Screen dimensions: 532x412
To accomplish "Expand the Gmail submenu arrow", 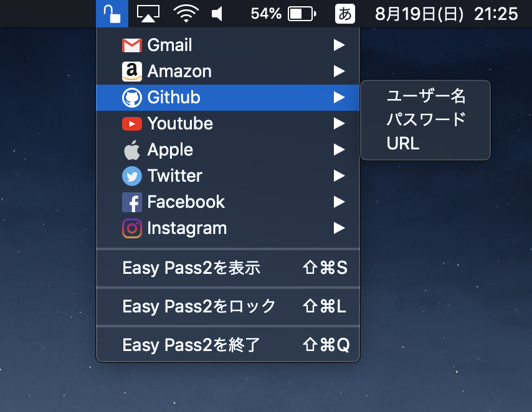I will click(340, 45).
